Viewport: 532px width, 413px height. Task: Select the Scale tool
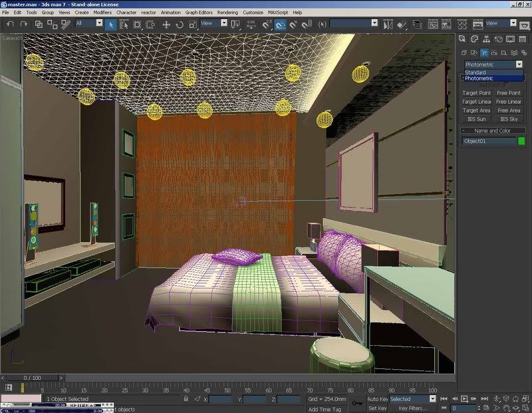[193, 25]
